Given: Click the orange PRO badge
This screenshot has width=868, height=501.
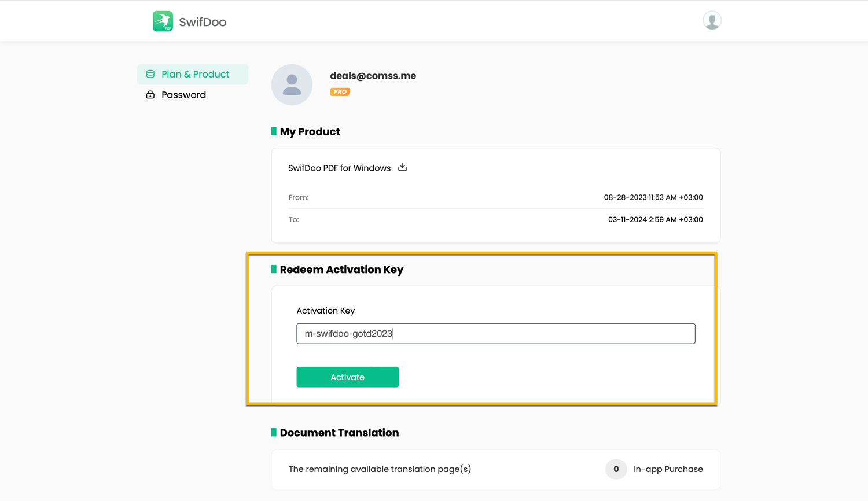Looking at the screenshot, I should point(340,92).
